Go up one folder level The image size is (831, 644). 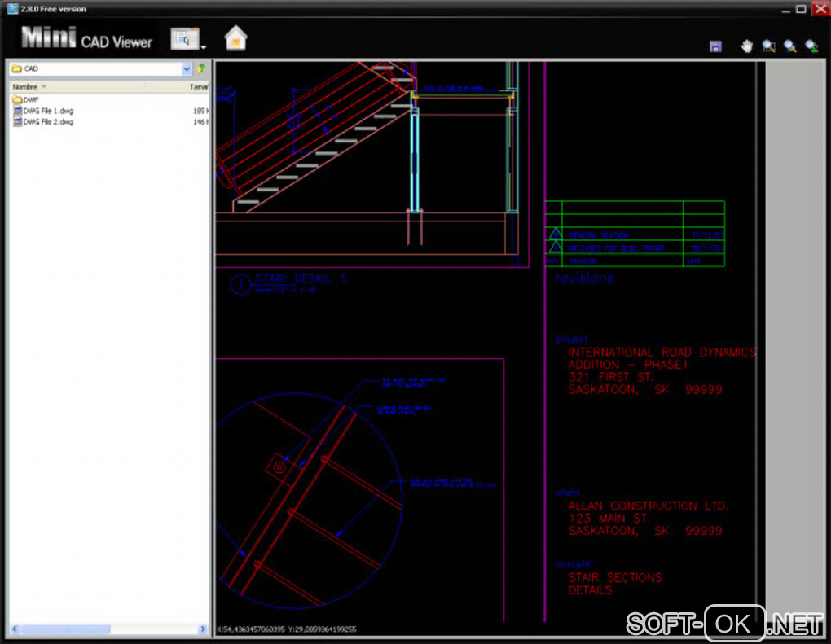tap(201, 69)
